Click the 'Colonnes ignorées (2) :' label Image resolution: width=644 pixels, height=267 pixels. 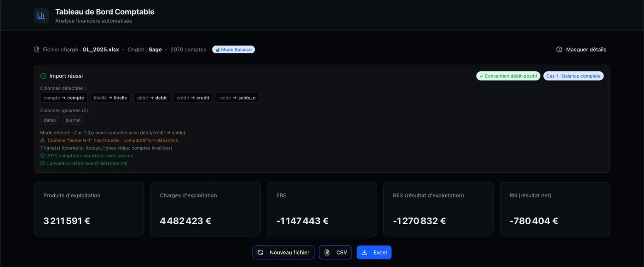click(66, 110)
